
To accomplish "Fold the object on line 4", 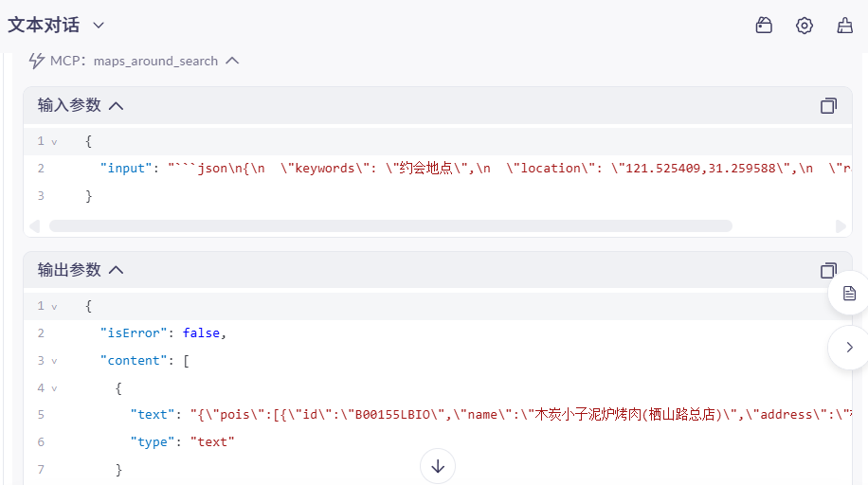I will tap(54, 389).
